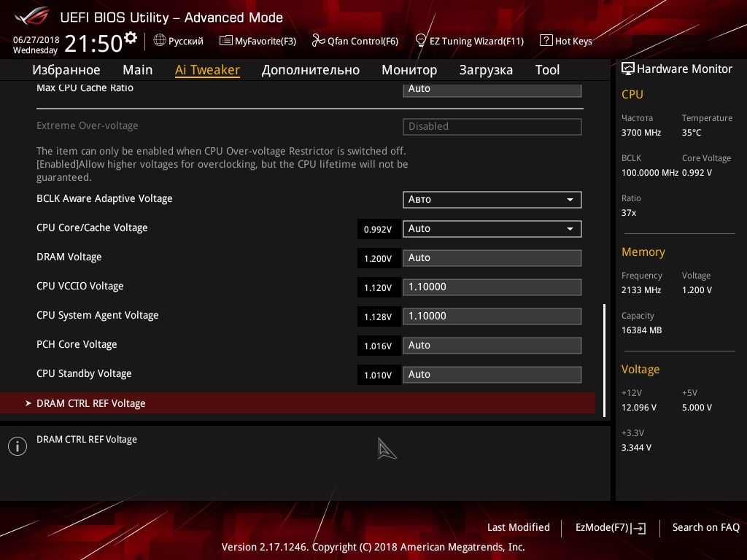
Task: Click the Qfan Control fan icon
Action: [318, 41]
